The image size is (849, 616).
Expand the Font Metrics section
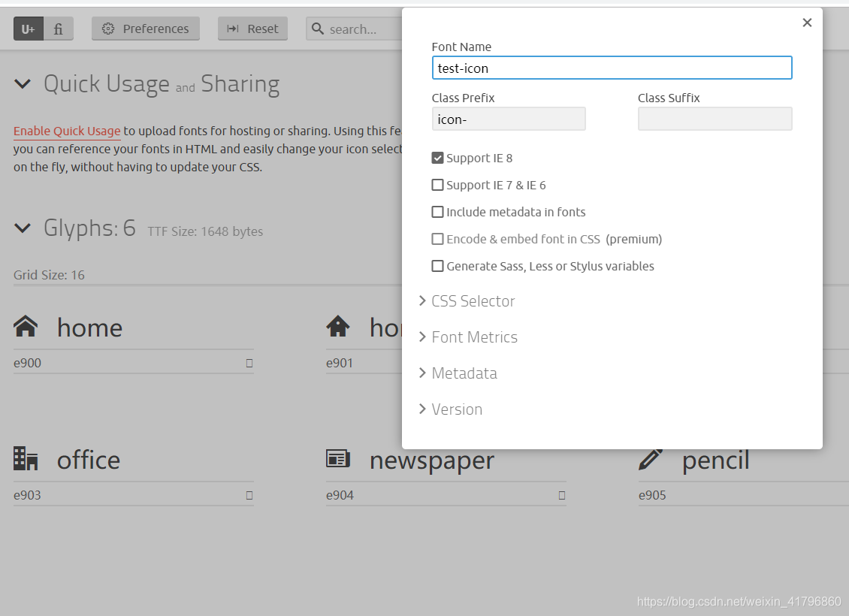tap(468, 337)
